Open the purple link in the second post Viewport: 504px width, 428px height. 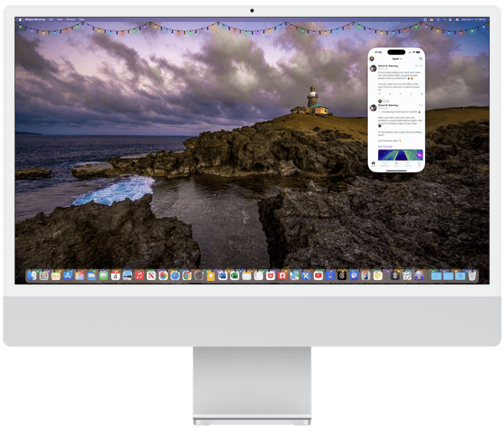[x=385, y=147]
